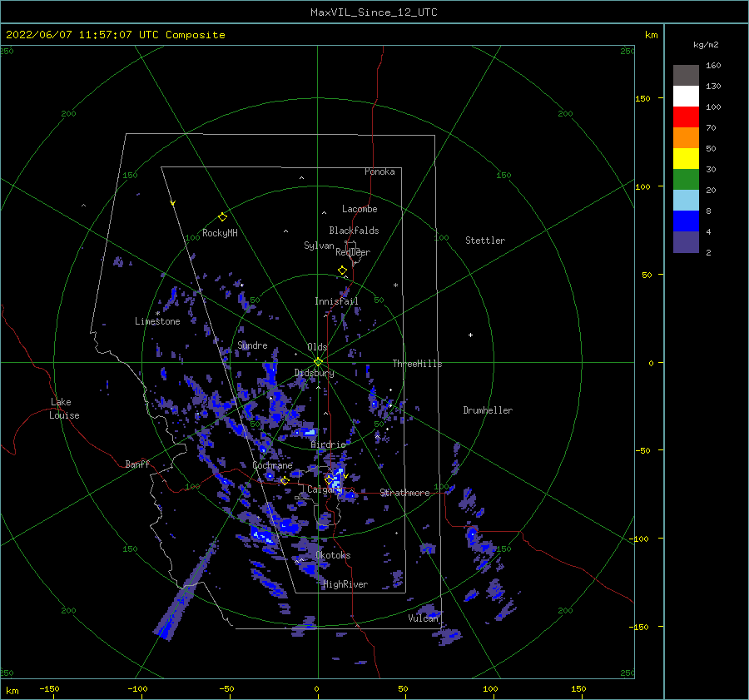Click the Olds label

317,347
